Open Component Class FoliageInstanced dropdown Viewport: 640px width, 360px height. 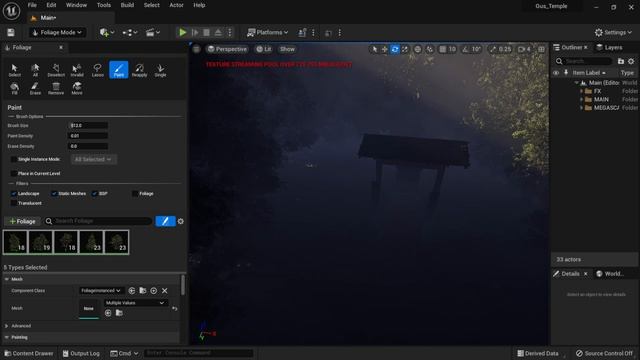[x=101, y=291]
